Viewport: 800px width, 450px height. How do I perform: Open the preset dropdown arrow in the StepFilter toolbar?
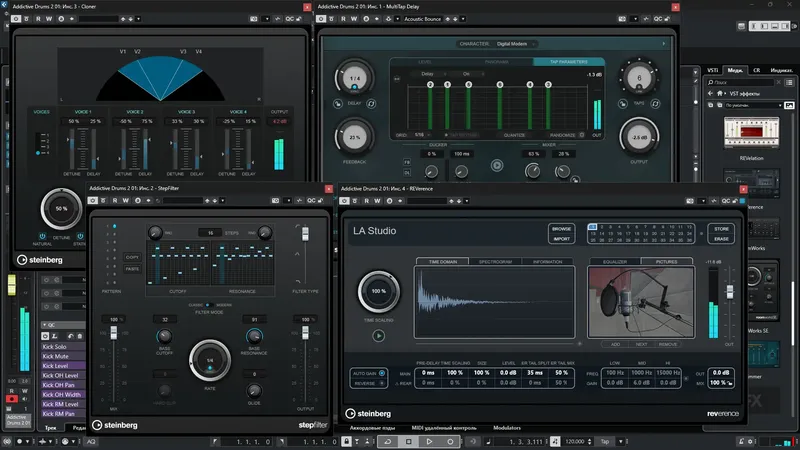coord(222,201)
